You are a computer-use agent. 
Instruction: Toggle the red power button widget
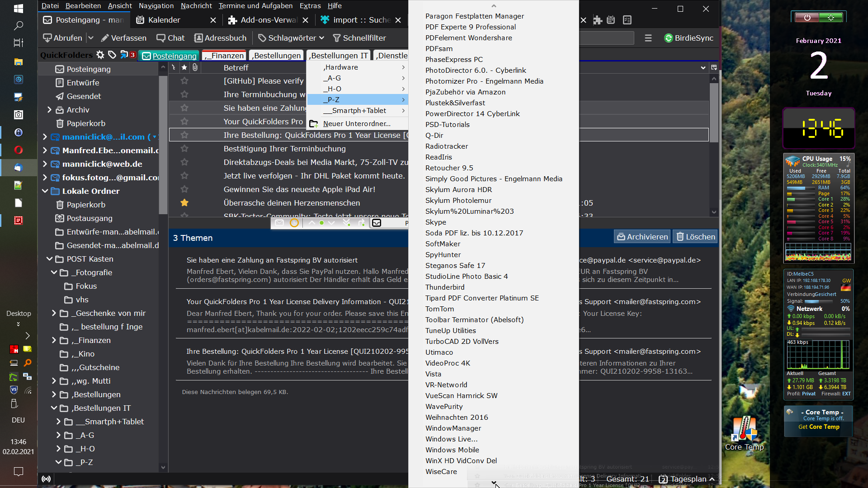tap(807, 18)
